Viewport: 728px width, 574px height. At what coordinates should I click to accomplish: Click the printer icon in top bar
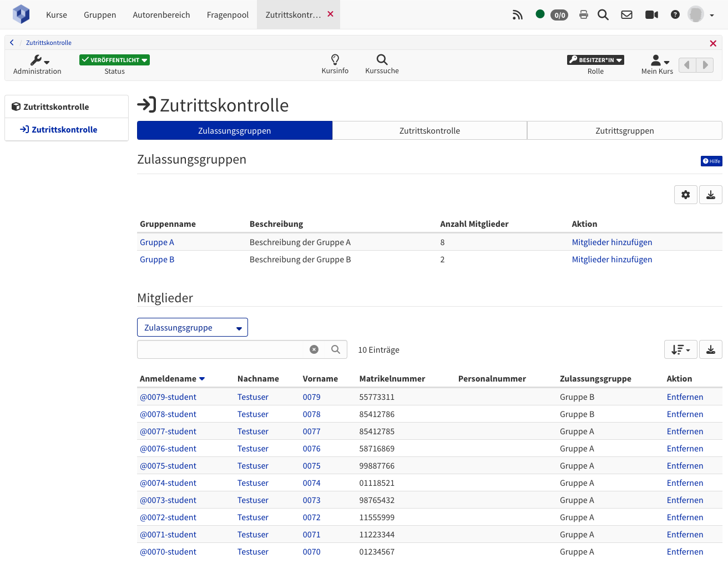[583, 15]
